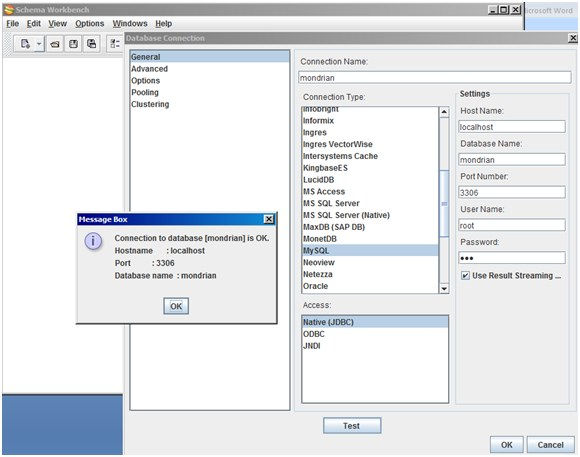Select LucidDB connection type
This screenshot has height=457, width=580.
click(x=370, y=180)
